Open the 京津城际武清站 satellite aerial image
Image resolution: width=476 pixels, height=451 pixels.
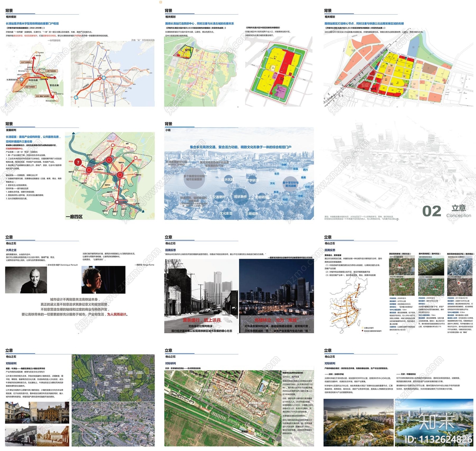[223, 408]
